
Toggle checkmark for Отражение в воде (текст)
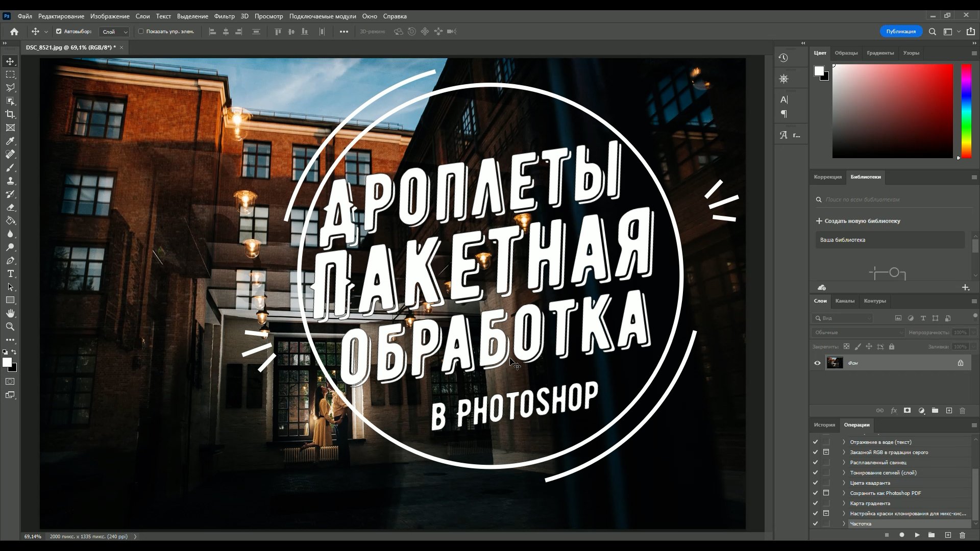815,442
